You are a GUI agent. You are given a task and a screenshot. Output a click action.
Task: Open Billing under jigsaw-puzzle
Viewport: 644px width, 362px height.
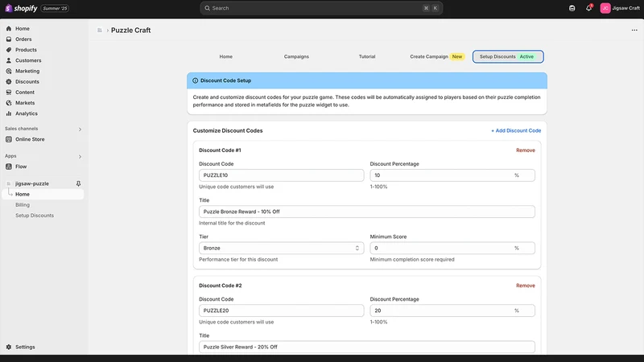point(23,205)
